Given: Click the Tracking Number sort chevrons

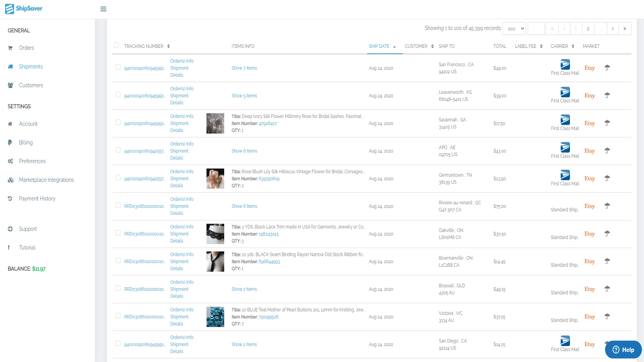Looking at the screenshot, I should pos(169,46).
